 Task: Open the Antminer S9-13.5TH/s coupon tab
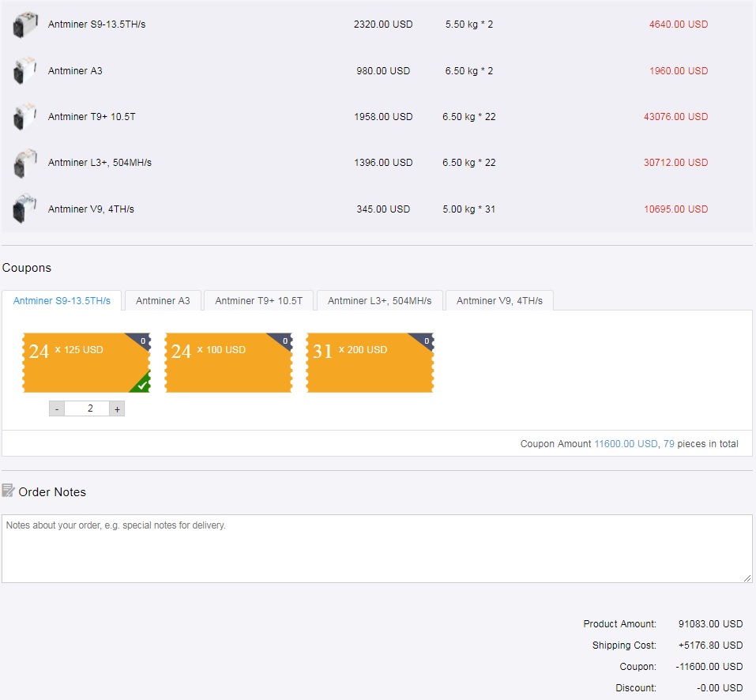[62, 301]
